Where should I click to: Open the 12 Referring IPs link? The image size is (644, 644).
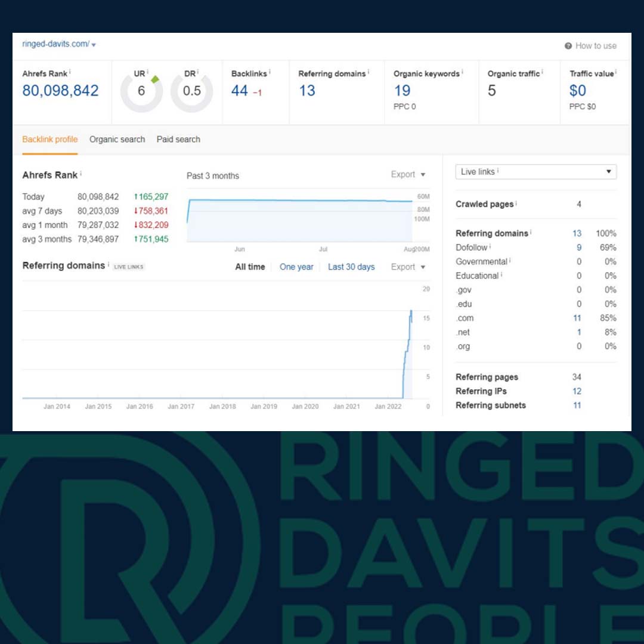coord(577,391)
